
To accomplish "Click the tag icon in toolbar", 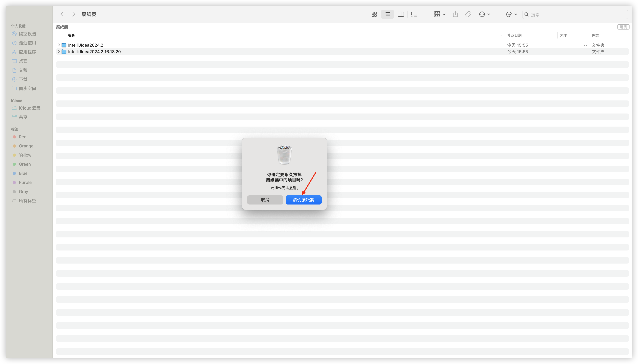I will (468, 14).
